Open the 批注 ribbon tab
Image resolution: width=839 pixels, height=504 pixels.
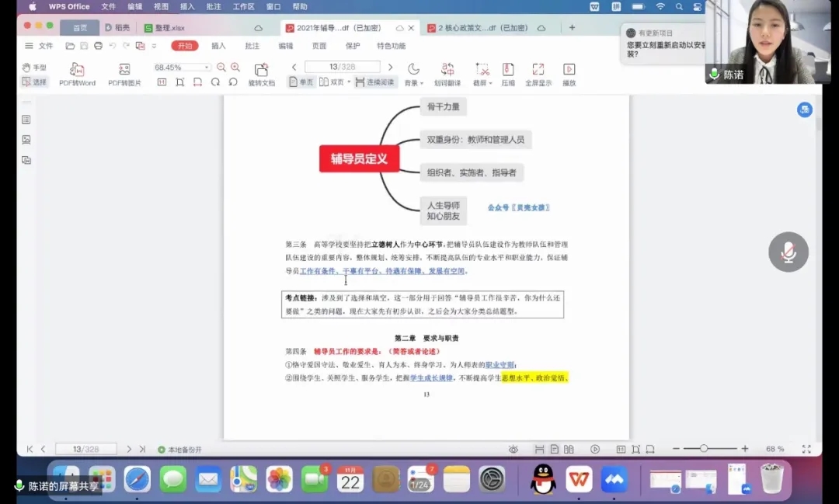(x=252, y=46)
